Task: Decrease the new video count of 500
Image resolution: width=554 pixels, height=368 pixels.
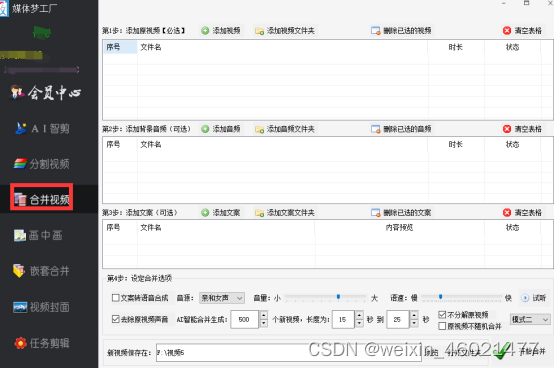Action: coord(264,324)
